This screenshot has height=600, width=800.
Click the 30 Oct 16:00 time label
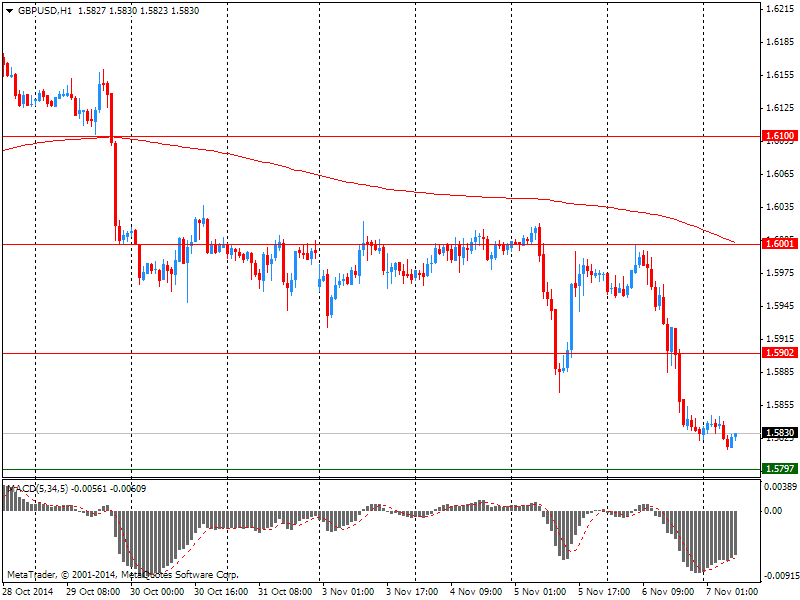(221, 592)
